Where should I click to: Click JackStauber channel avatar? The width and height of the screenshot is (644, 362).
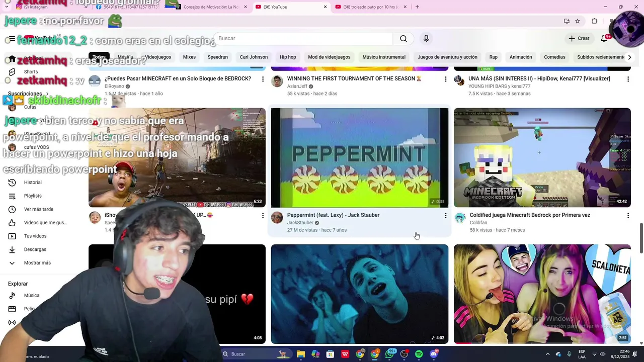[x=277, y=217]
